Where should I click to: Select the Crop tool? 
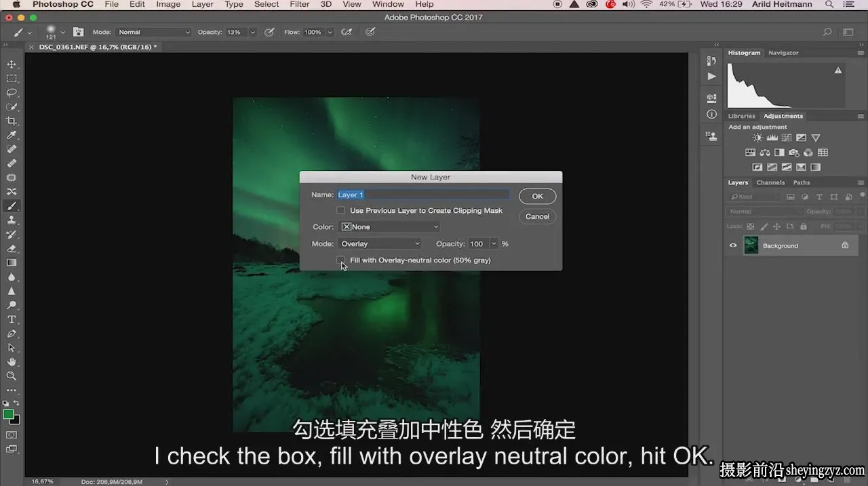(x=12, y=121)
